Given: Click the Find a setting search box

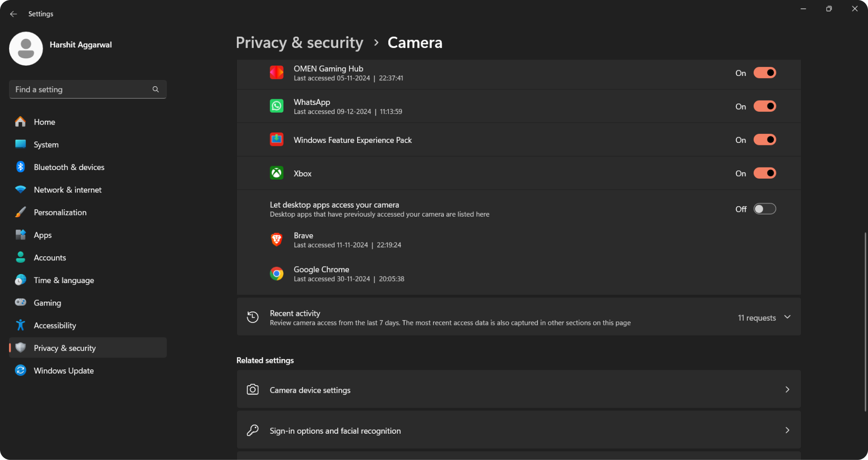Looking at the screenshot, I should 82,89.
